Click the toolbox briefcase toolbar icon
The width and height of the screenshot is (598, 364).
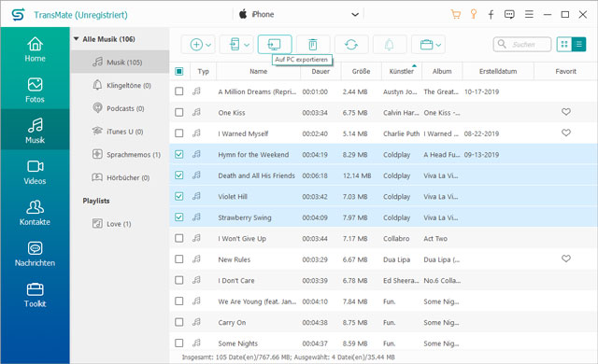point(426,45)
